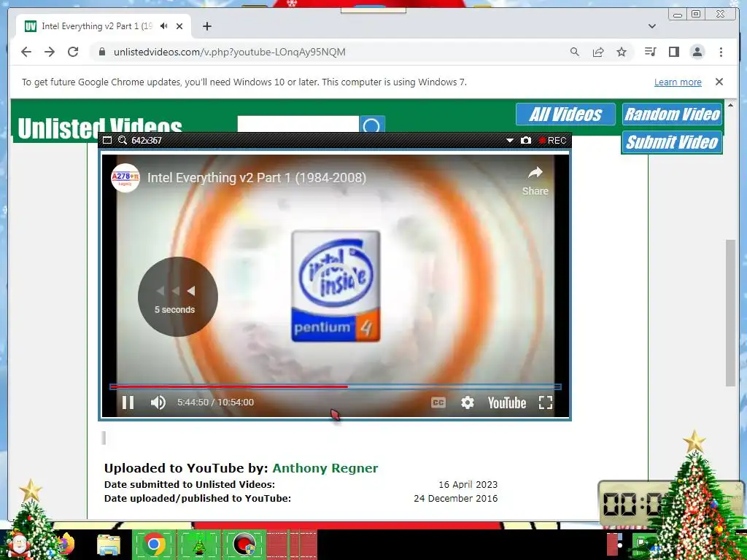
Task: Open video settings gear
Action: click(468, 402)
